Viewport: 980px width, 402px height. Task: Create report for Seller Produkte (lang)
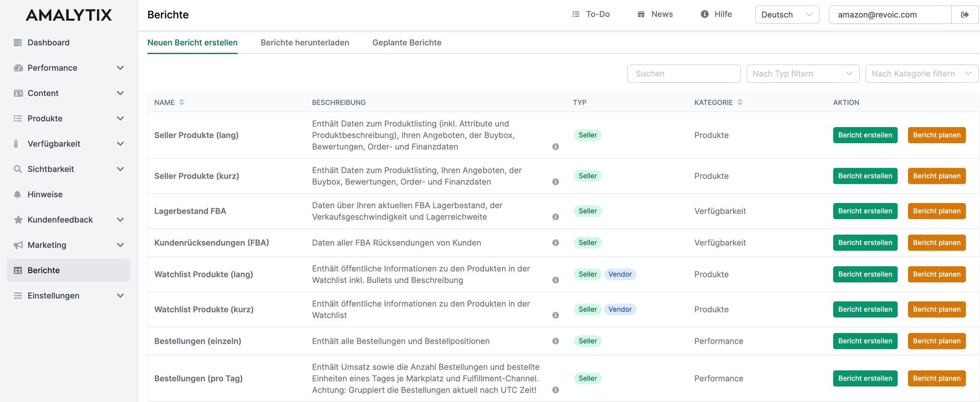(x=865, y=135)
